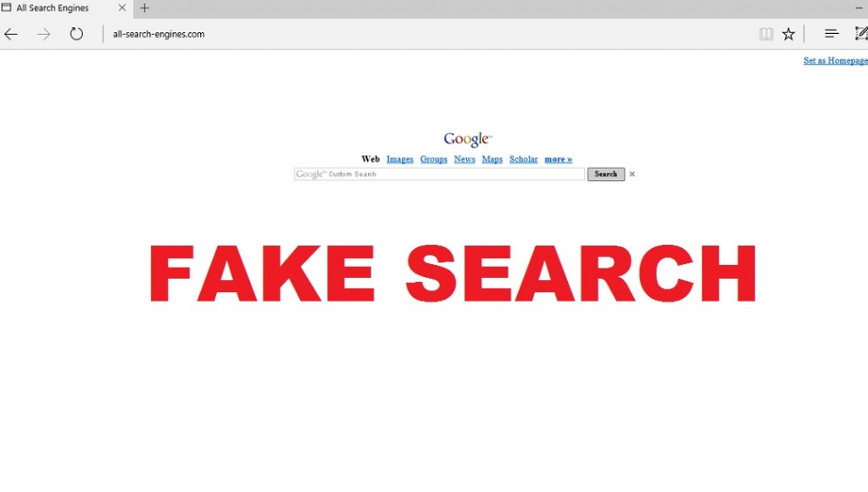Open the News search link
Viewport: 868px width, 492px height.
click(465, 159)
